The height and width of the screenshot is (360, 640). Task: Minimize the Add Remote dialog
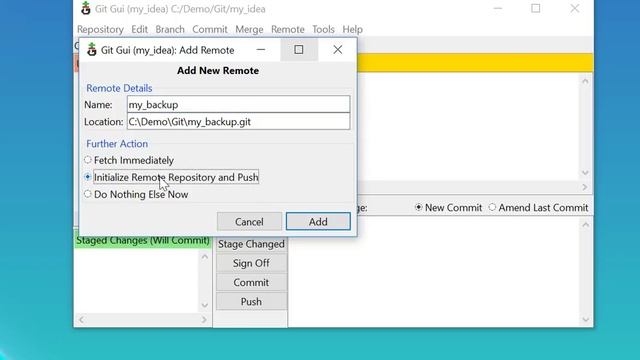pos(261,50)
